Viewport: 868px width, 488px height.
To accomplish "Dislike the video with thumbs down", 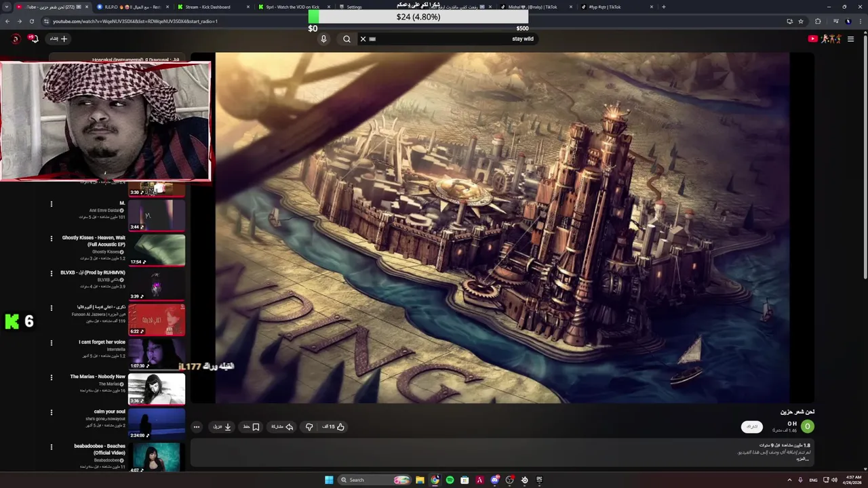I will click(309, 427).
